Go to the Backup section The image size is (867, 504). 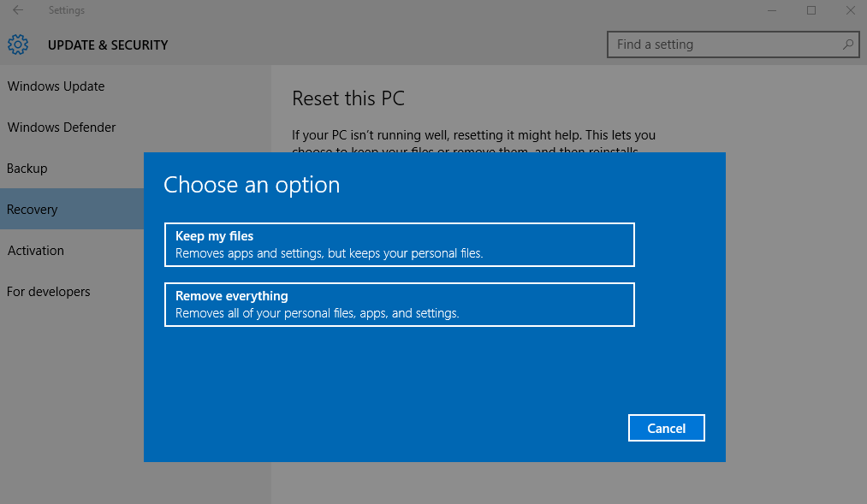[27, 169]
